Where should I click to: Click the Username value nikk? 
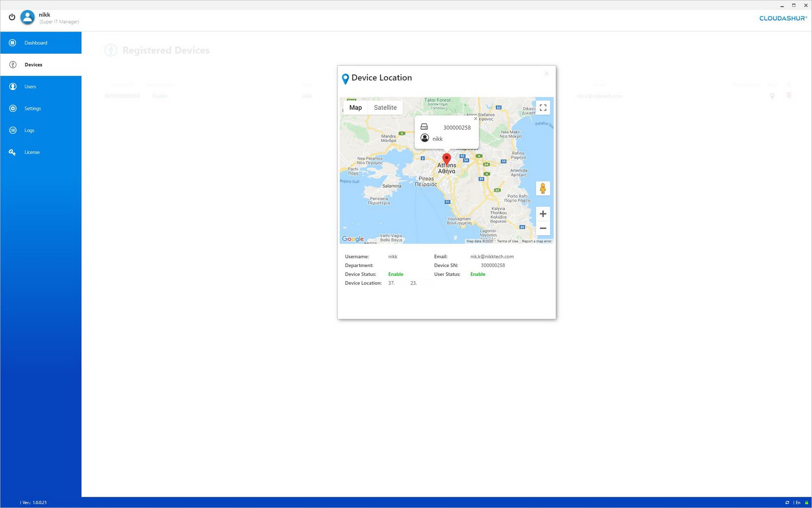(393, 256)
